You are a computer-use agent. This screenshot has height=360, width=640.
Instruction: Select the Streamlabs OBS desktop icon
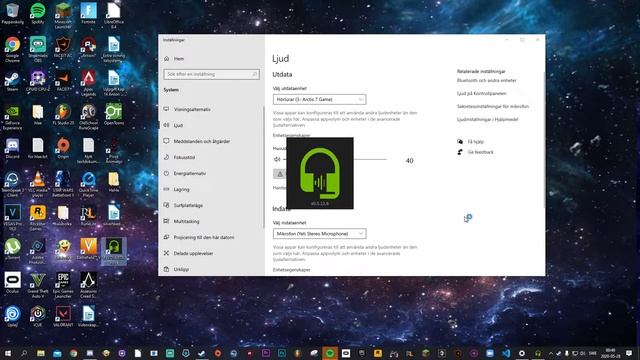click(x=38, y=49)
